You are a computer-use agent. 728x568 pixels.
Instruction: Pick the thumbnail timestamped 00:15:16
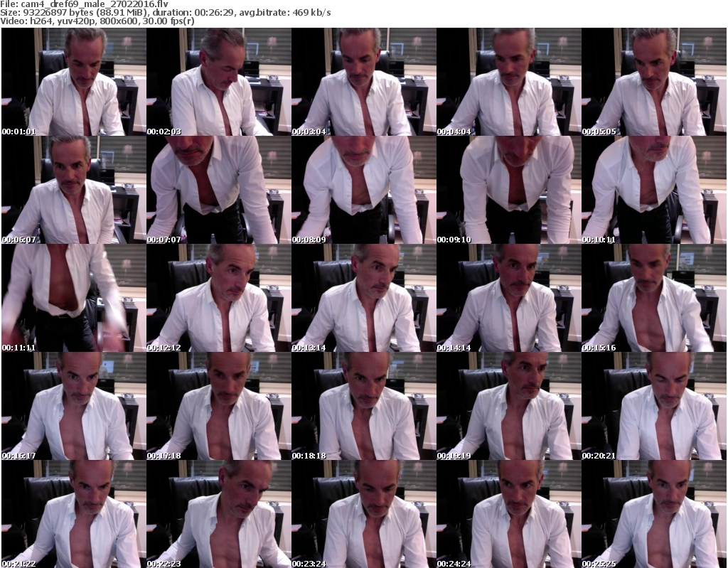click(654, 298)
